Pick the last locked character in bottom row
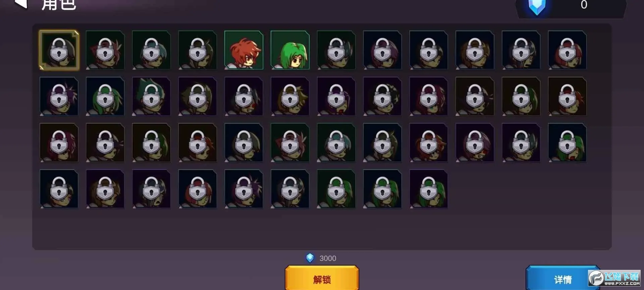This screenshot has height=290, width=644. (429, 189)
